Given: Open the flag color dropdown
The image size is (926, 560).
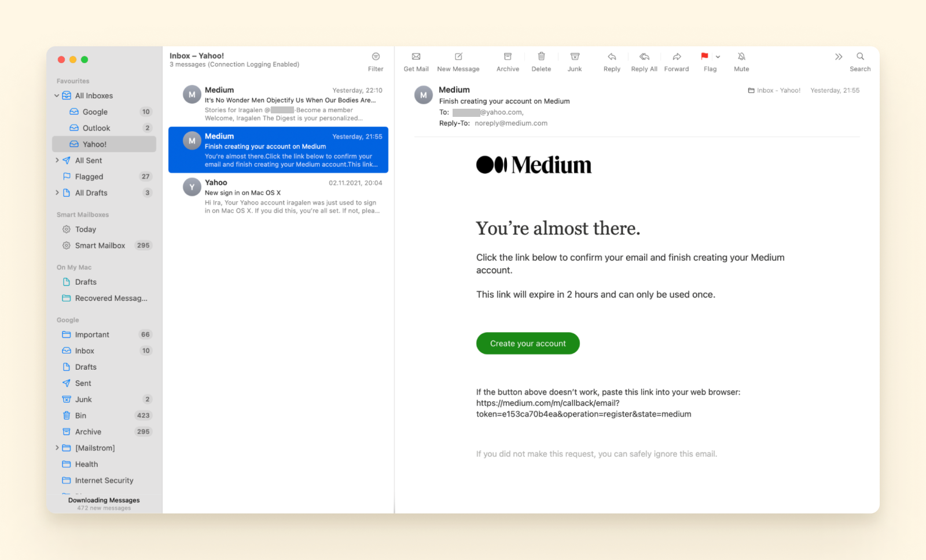Looking at the screenshot, I should tap(716, 57).
